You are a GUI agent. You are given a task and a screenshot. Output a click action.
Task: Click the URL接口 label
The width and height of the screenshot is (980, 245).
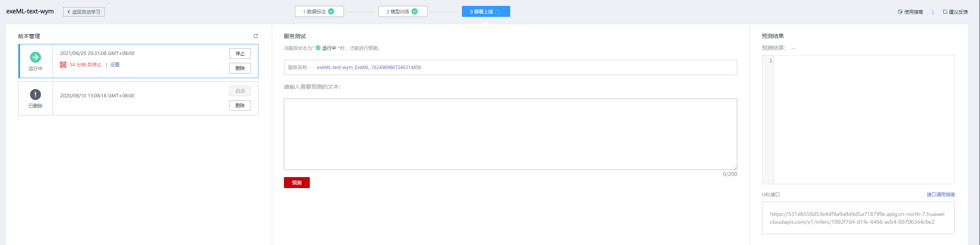[771, 194]
